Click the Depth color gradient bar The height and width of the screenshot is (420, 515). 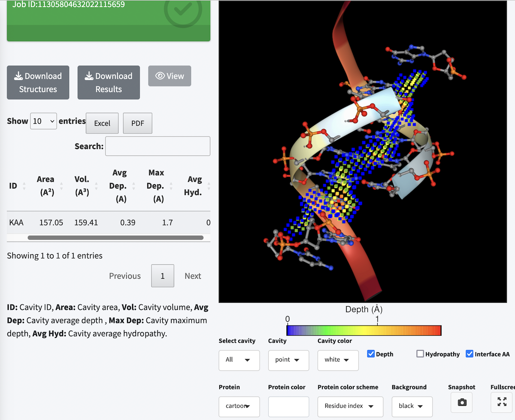(364, 330)
